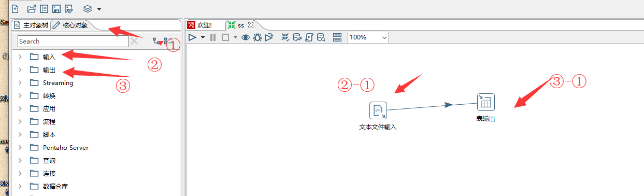Screen dimensions: 644x196
Task: Expand the 输入 folder
Action: pyautogui.click(x=20, y=57)
